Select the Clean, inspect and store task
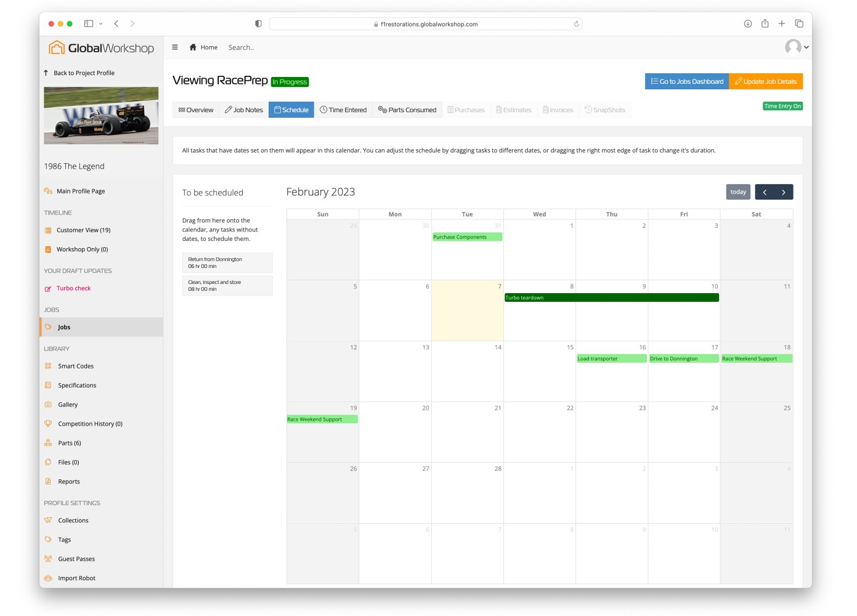This screenshot has width=857, height=616. click(x=227, y=286)
